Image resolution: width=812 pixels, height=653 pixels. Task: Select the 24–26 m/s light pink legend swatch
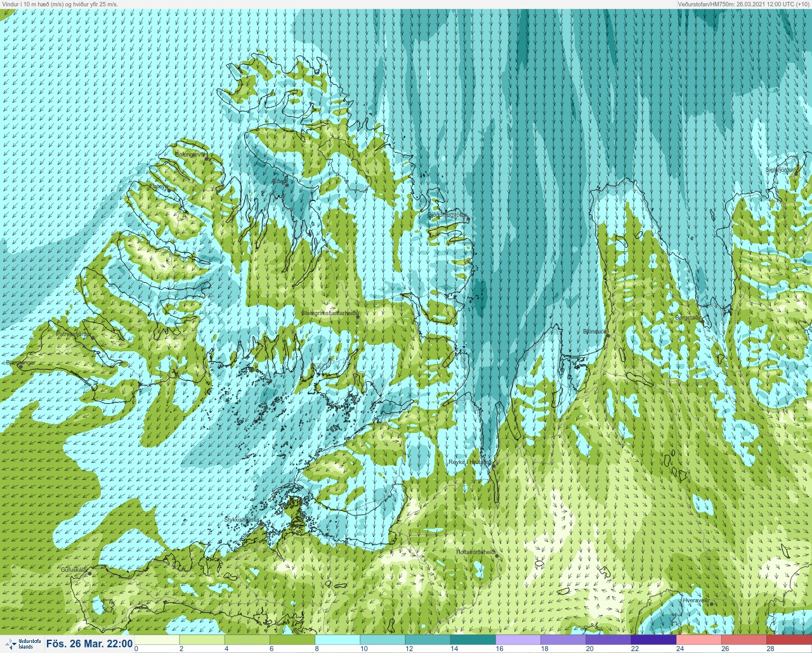pos(699,640)
